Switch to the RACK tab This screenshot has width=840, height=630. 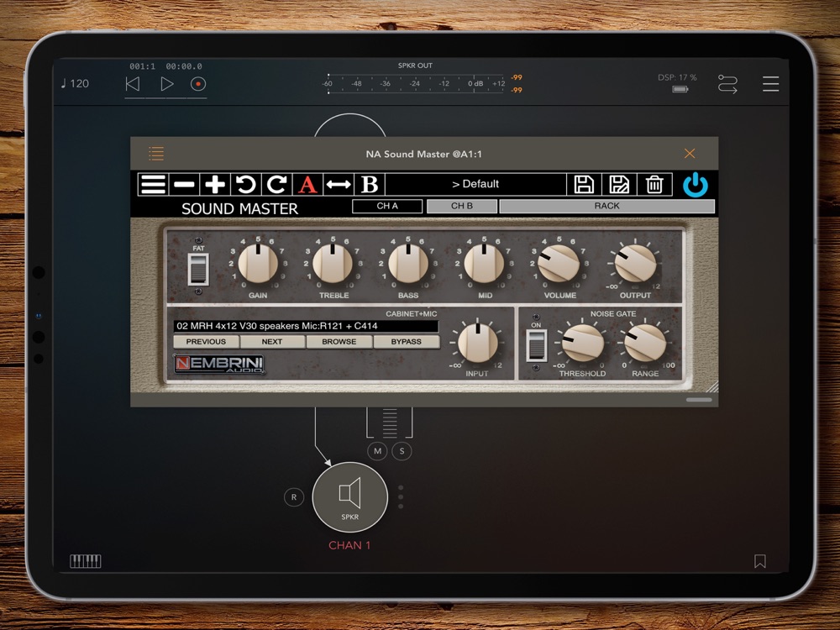coord(607,207)
